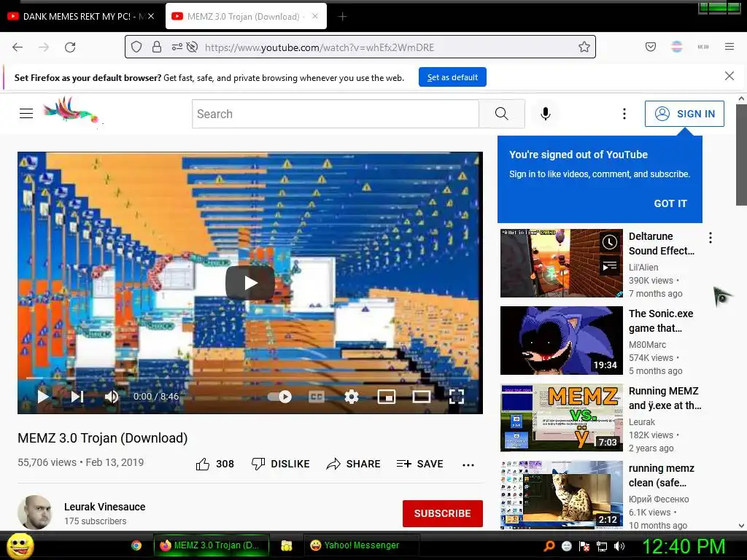747x560 pixels.
Task: Open the folder icon on the taskbar
Action: point(286,545)
